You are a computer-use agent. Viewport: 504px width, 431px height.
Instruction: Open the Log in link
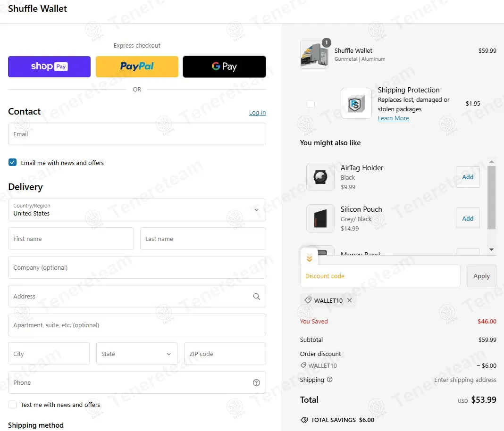[x=258, y=112]
